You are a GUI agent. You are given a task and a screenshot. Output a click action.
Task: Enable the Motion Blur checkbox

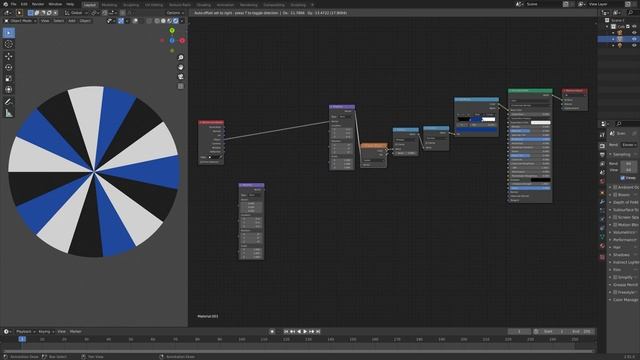615,225
